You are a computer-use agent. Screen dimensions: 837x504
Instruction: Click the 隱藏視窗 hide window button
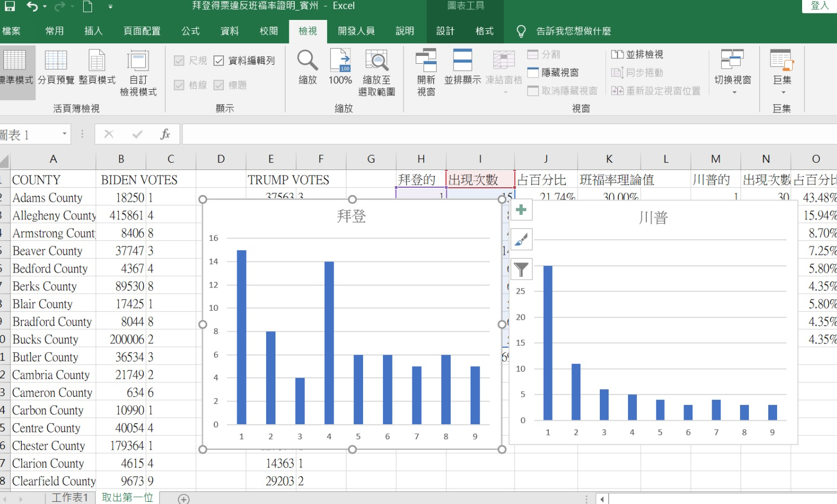[x=553, y=73]
